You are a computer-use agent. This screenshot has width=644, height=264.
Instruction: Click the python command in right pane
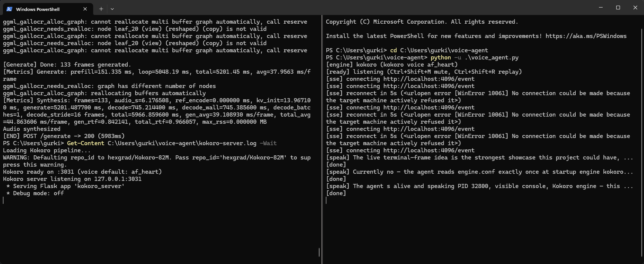(440, 58)
